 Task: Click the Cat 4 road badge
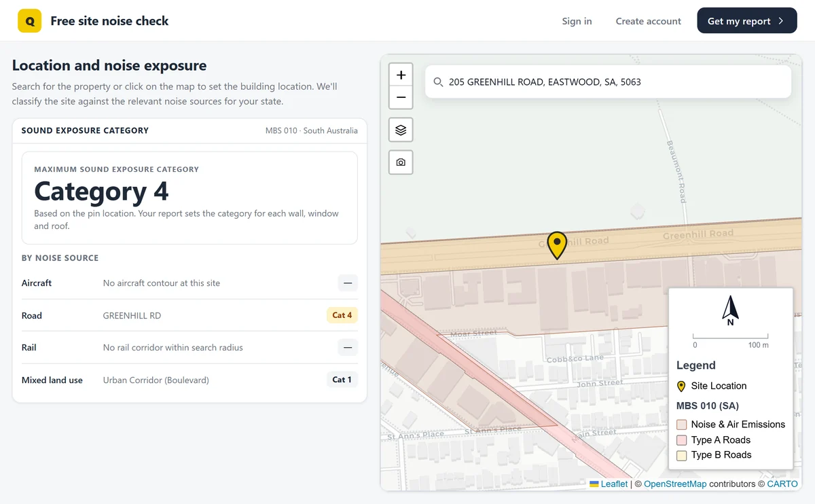pyautogui.click(x=342, y=315)
